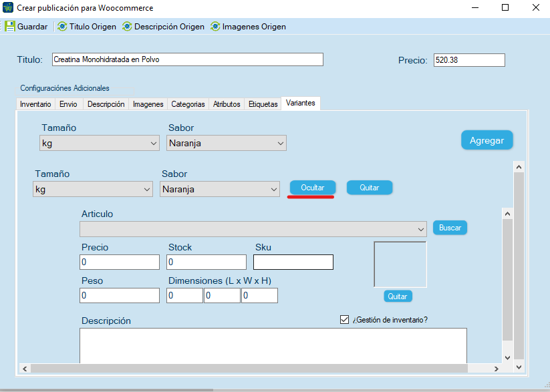Click the Descripción Origen toolbar button

click(163, 27)
